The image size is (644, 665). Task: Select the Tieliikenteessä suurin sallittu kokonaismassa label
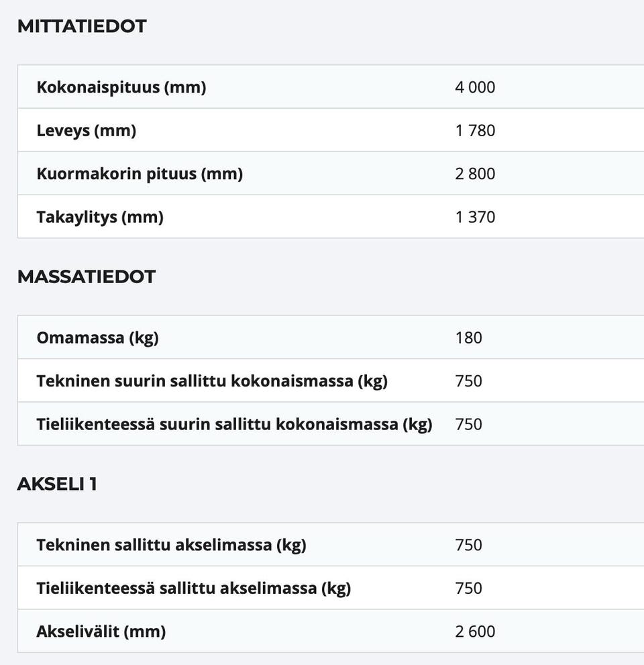[234, 424]
